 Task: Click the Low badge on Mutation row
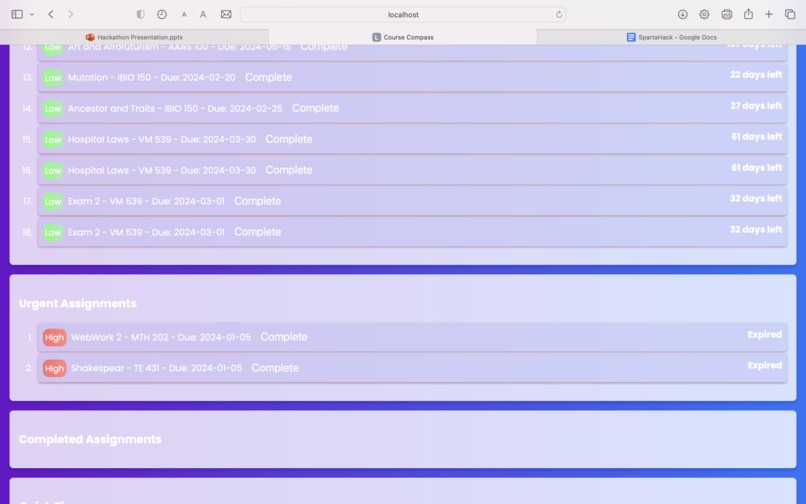pyautogui.click(x=52, y=78)
